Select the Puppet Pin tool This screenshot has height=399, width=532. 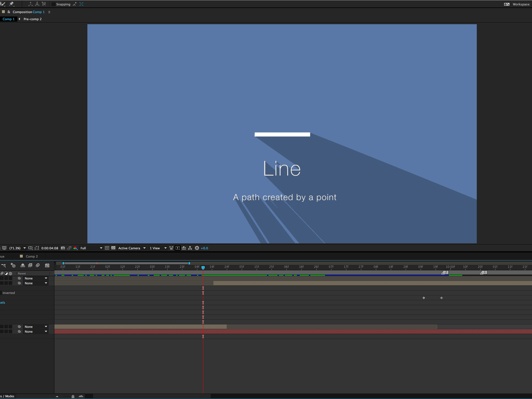12,4
